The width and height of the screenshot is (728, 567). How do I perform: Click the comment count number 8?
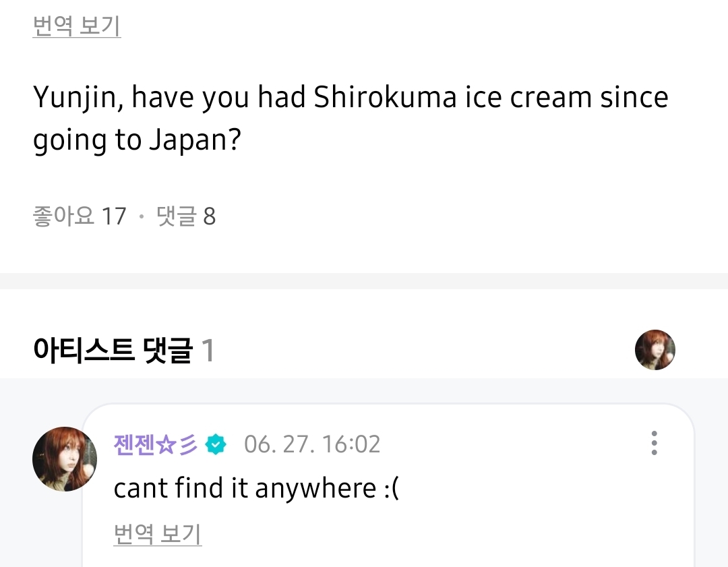pyautogui.click(x=210, y=216)
